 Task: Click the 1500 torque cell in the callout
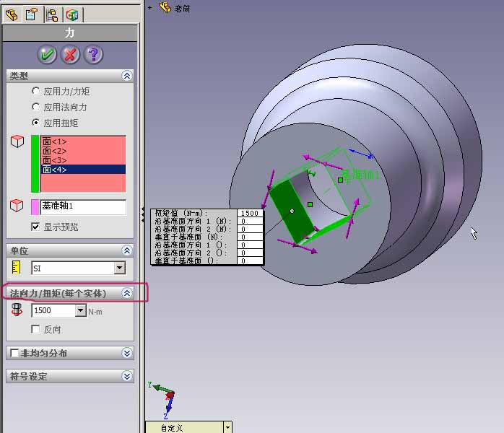coord(250,213)
